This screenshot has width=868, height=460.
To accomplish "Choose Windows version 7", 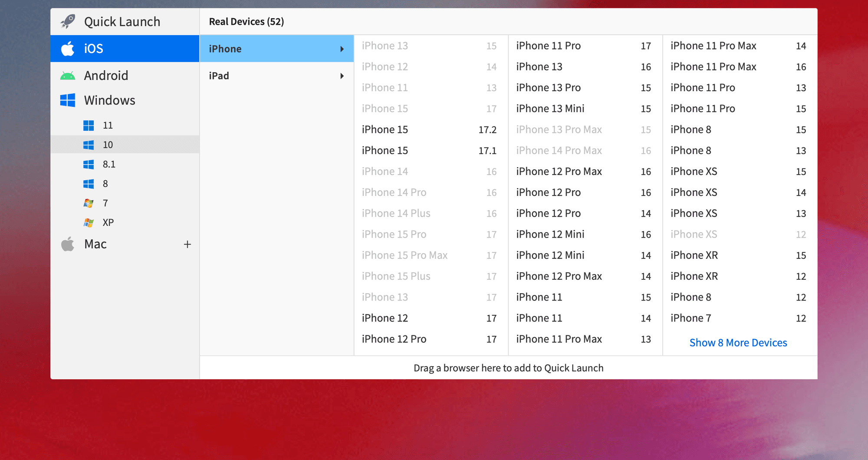I will point(125,203).
